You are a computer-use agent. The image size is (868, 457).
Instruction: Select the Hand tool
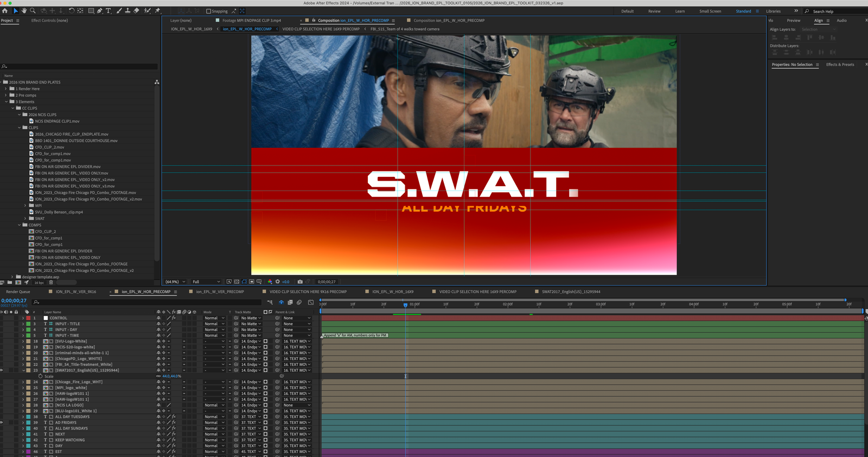pyautogui.click(x=24, y=11)
